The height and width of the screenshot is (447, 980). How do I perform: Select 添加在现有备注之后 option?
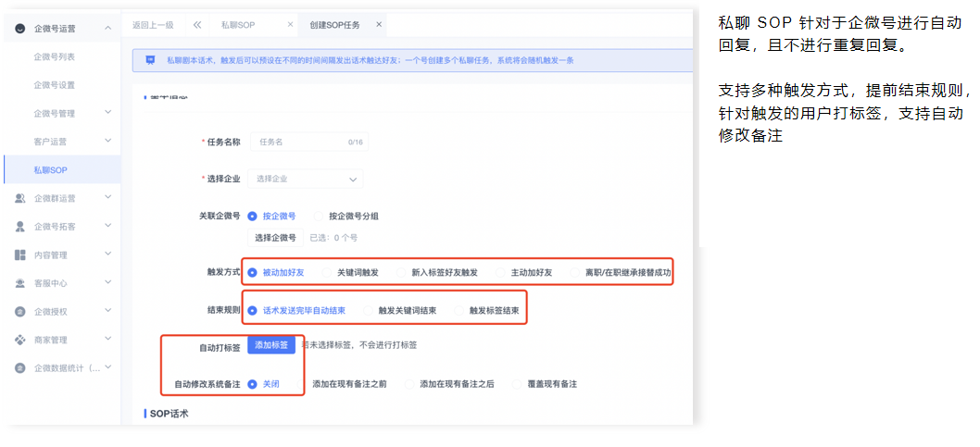click(409, 385)
